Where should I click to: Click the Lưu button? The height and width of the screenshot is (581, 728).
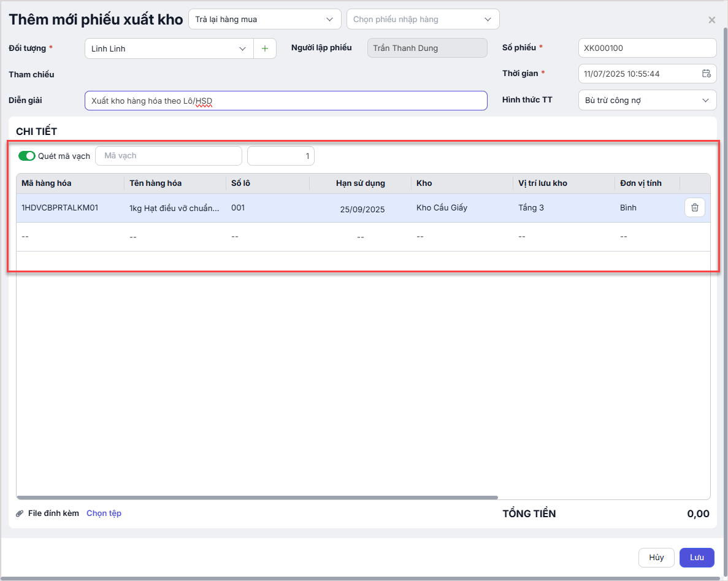697,557
